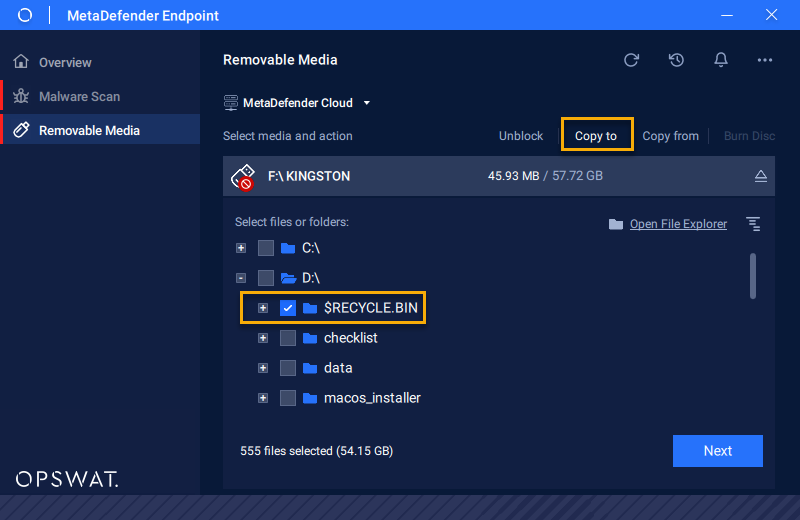
Task: Click the file tree vertical scrollbar
Action: coord(753,276)
